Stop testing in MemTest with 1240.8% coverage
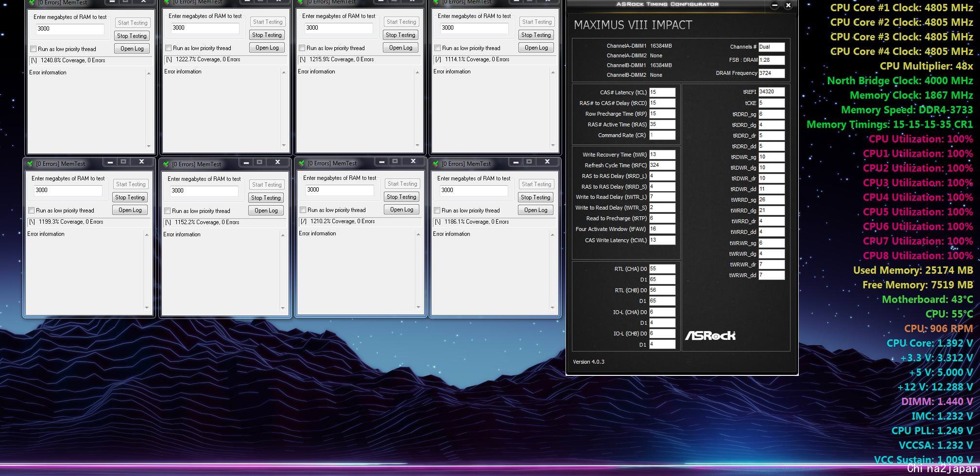Image resolution: width=980 pixels, height=476 pixels. 132,36
